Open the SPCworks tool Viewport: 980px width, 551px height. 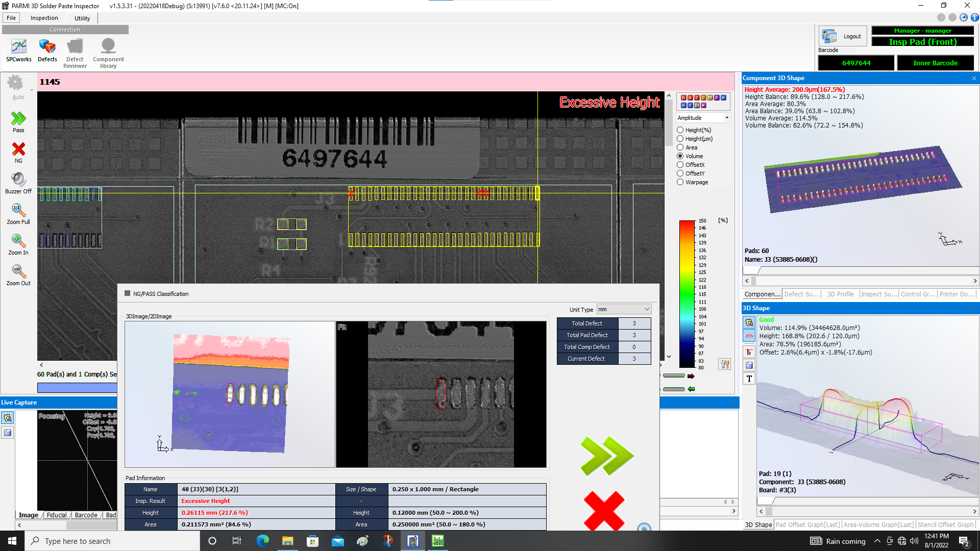pyautogui.click(x=19, y=50)
